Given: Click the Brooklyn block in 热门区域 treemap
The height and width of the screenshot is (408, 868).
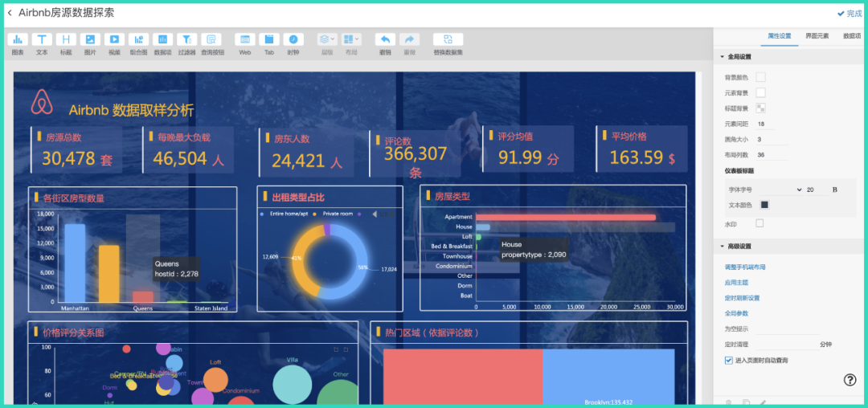Looking at the screenshot, I should tap(609, 377).
